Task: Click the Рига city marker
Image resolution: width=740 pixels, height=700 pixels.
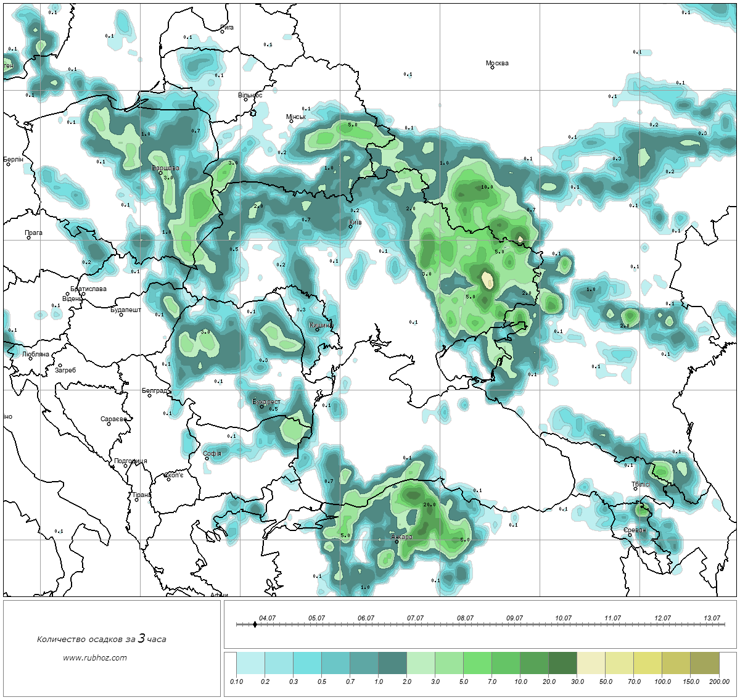Action: tap(223, 31)
